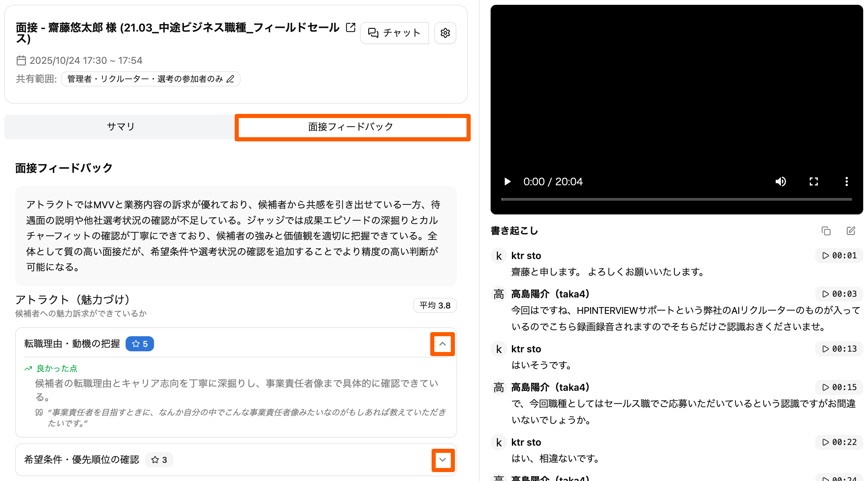Click the star rating badge showing 5
This screenshot has width=868, height=481.
140,344
